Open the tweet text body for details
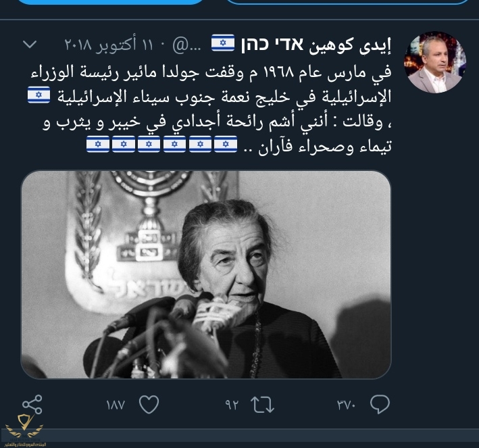479x448 pixels. coord(211,111)
